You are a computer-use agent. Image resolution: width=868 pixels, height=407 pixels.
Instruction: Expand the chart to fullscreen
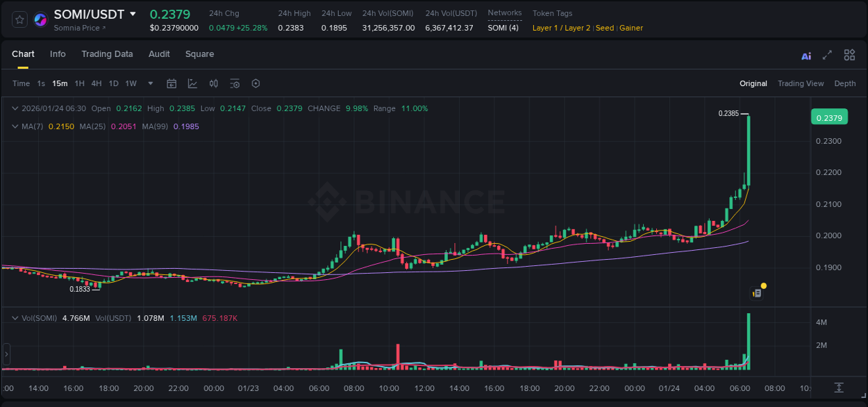826,54
